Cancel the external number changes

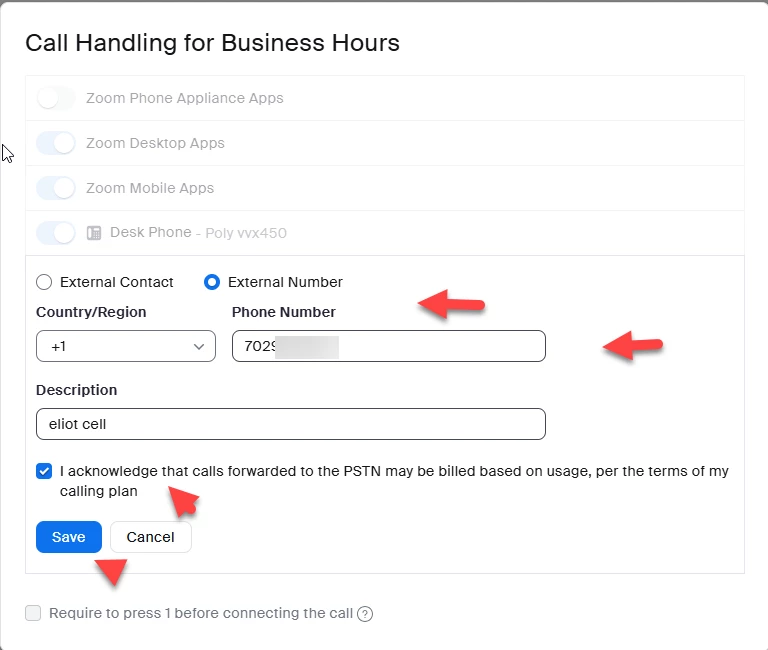(x=151, y=537)
